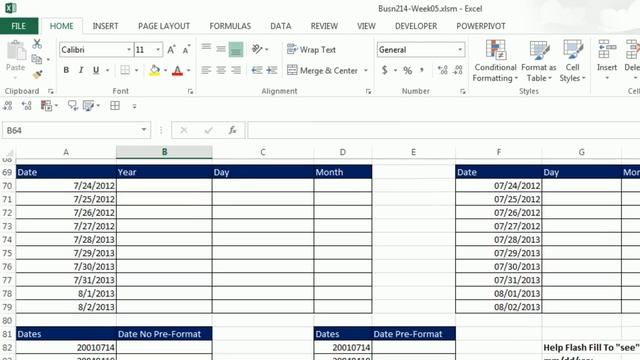640x360 pixels.
Task: Toggle Italic formatting
Action: tap(81, 70)
